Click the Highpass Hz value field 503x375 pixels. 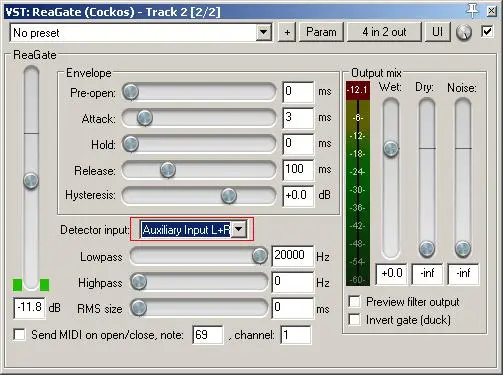click(293, 282)
